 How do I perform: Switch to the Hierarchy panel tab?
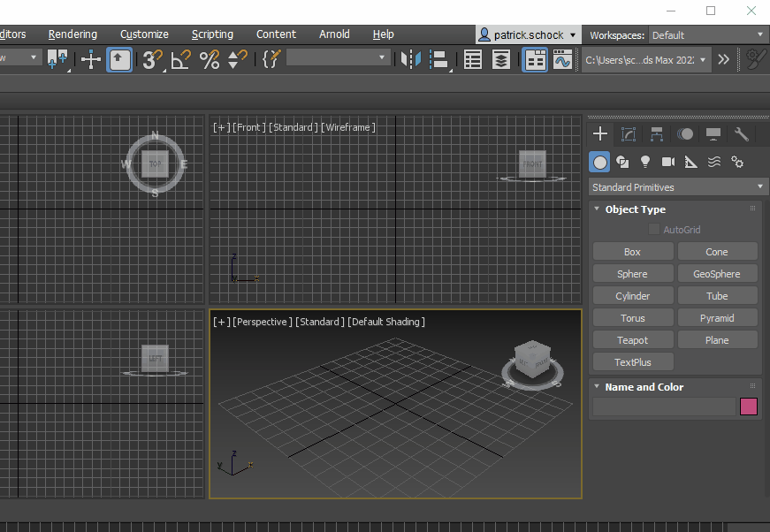[657, 134]
